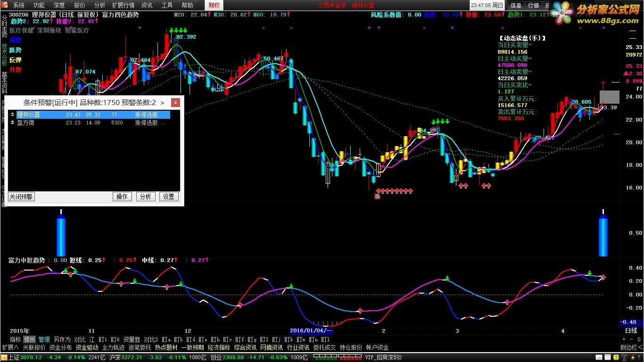This screenshot has width=644, height=362.
Task: Click the up-arrow icon beside 盈方微
Action: tap(13, 123)
